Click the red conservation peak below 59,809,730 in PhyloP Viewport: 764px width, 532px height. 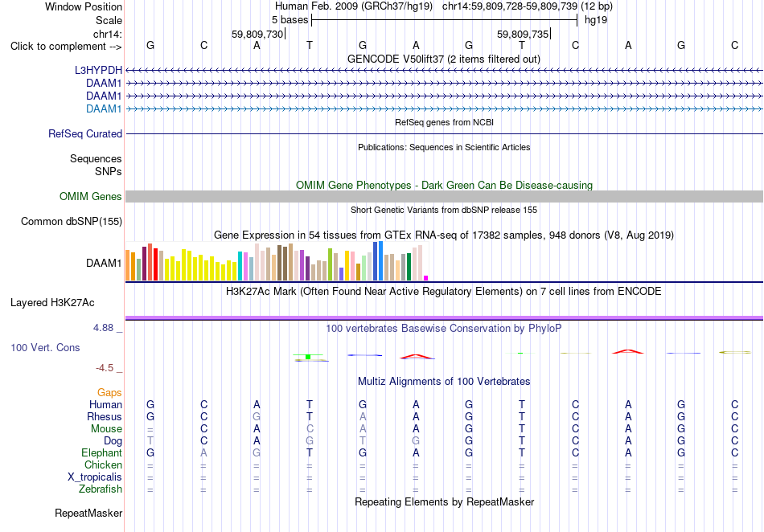(416, 357)
